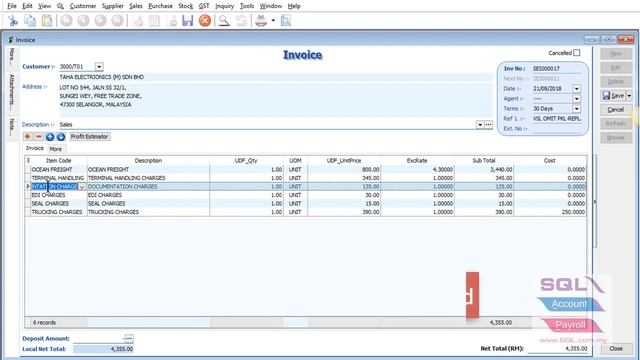Click the Refresh button in right panel
This screenshot has height=360, width=640.
point(616,124)
